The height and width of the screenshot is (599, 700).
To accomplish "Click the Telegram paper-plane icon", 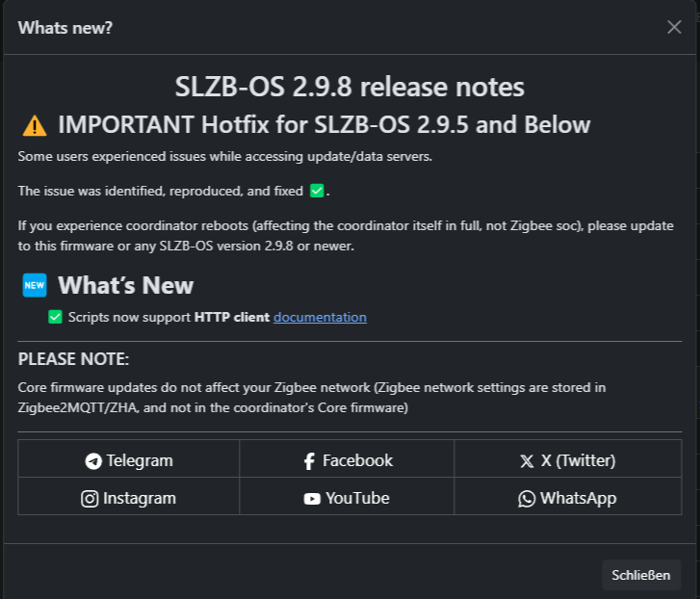I will point(93,461).
